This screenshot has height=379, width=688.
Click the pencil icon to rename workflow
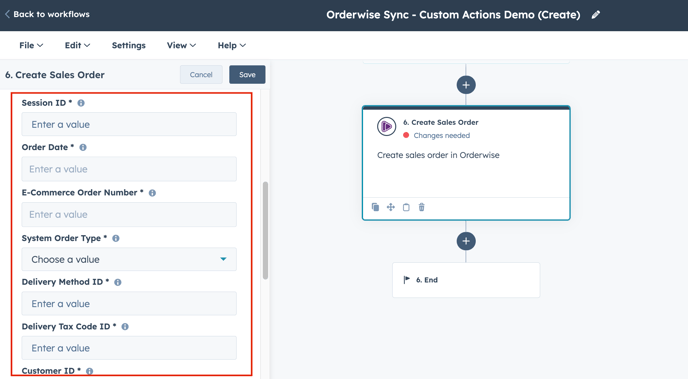[595, 15]
